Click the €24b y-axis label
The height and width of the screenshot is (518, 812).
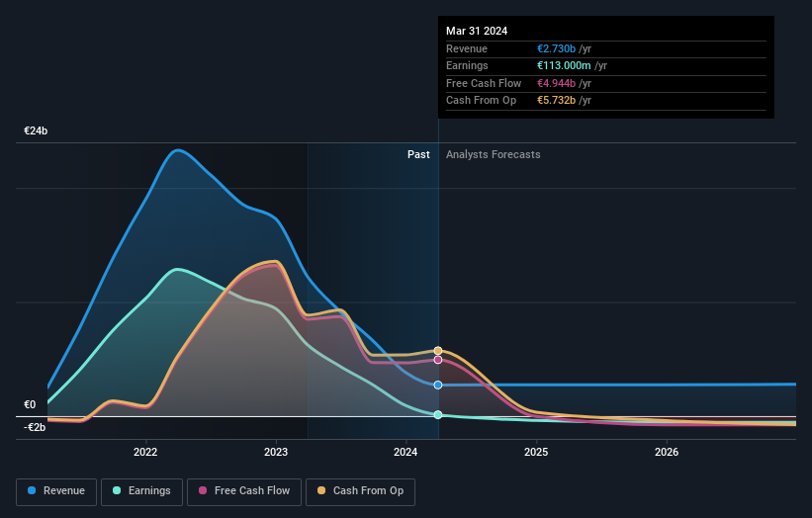tap(36, 130)
